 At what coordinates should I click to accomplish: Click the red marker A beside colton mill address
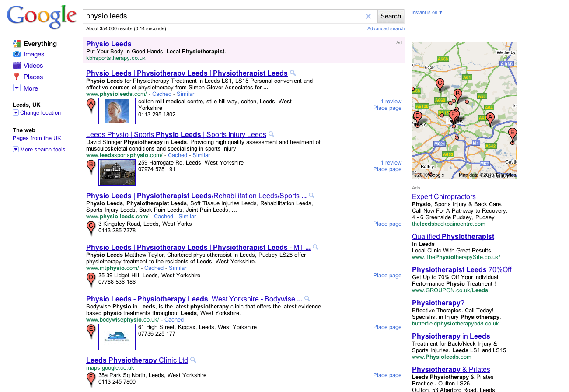click(91, 105)
